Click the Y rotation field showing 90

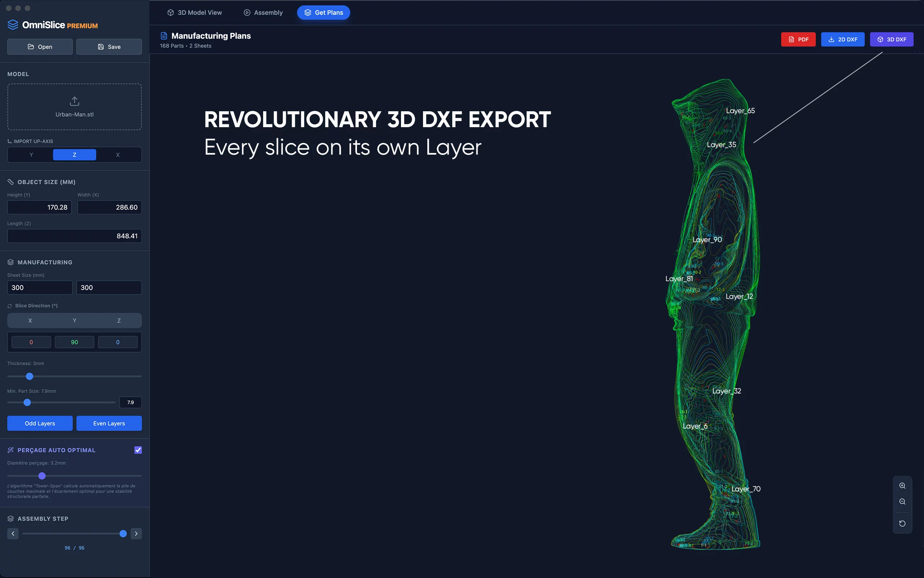[74, 342]
